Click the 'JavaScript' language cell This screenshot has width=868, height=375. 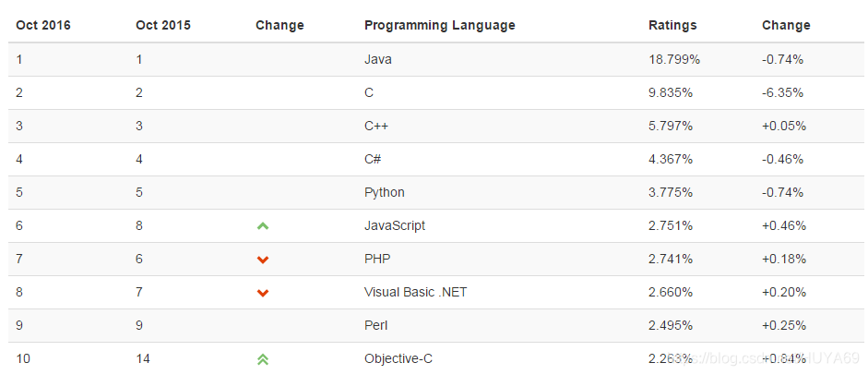point(395,225)
